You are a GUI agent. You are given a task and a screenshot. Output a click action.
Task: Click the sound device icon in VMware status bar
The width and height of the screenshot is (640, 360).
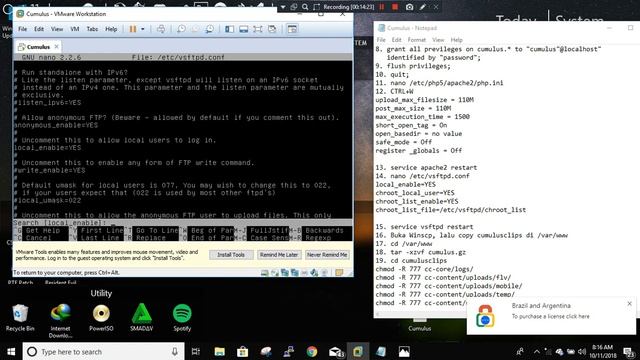point(314,273)
